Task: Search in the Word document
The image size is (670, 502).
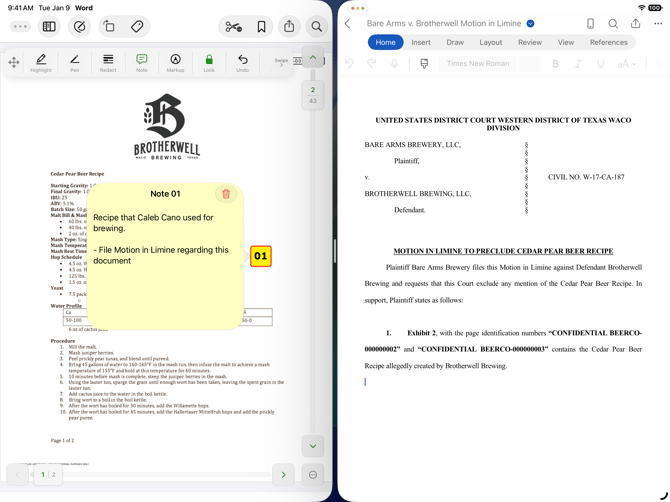Action: 613,23
